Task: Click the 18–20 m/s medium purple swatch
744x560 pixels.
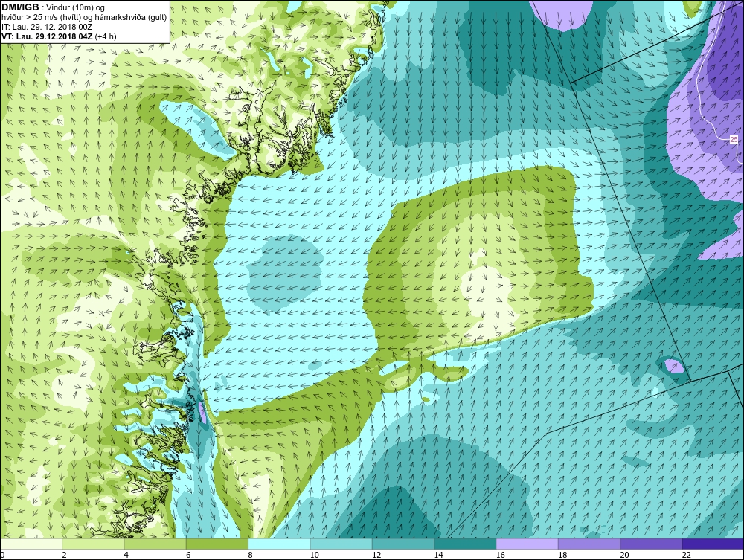Action: (589, 544)
